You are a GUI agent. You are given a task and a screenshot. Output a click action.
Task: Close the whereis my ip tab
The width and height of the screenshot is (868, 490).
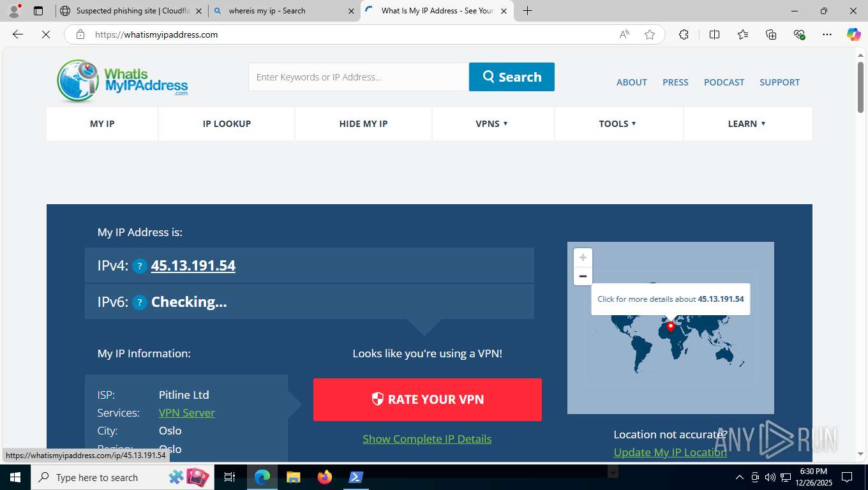pyautogui.click(x=351, y=11)
